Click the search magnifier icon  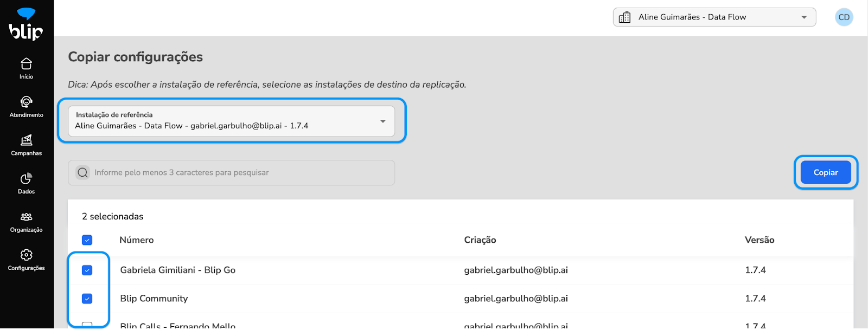[x=82, y=173]
